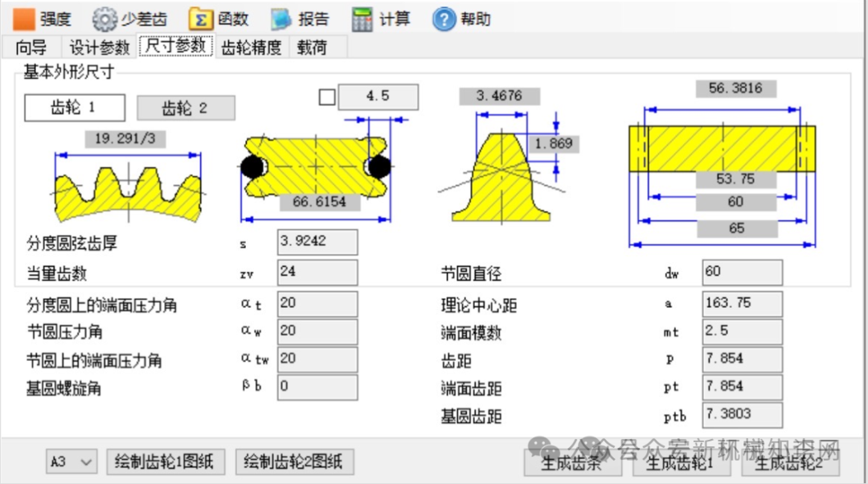Expand the A3 paper size dropdown
Image resolution: width=868 pixels, height=484 pixels.
(x=72, y=461)
